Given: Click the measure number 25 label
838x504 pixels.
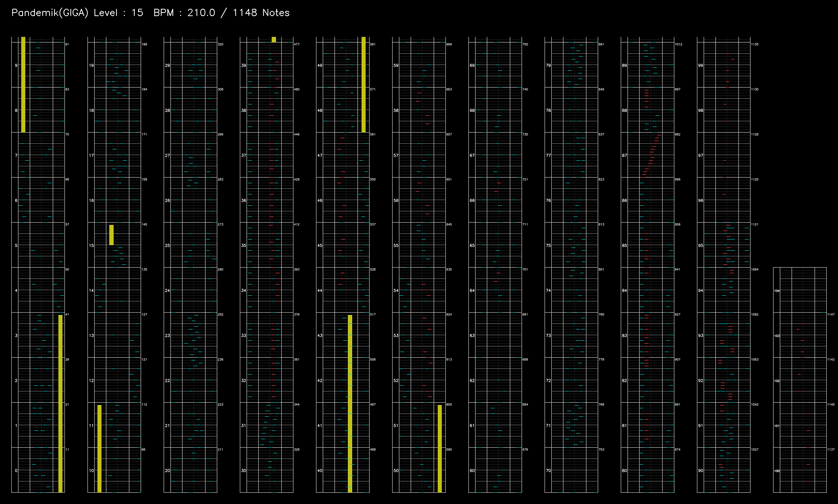Looking at the screenshot, I should (168, 246).
